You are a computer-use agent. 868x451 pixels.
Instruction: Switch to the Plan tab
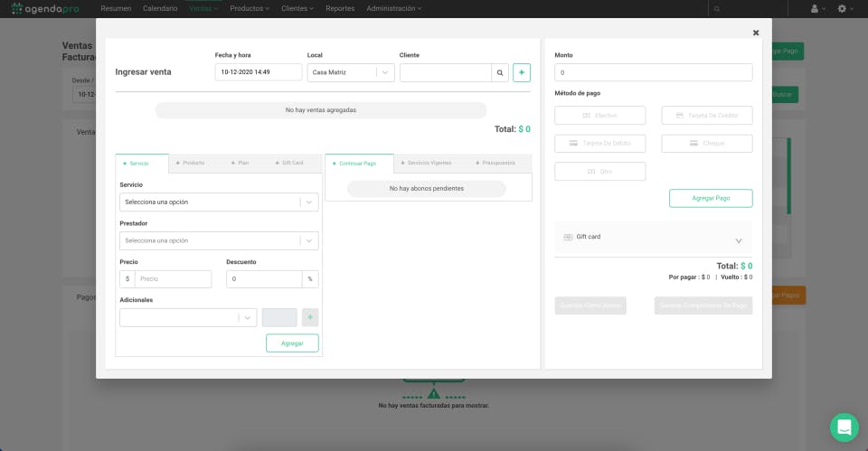(x=241, y=163)
